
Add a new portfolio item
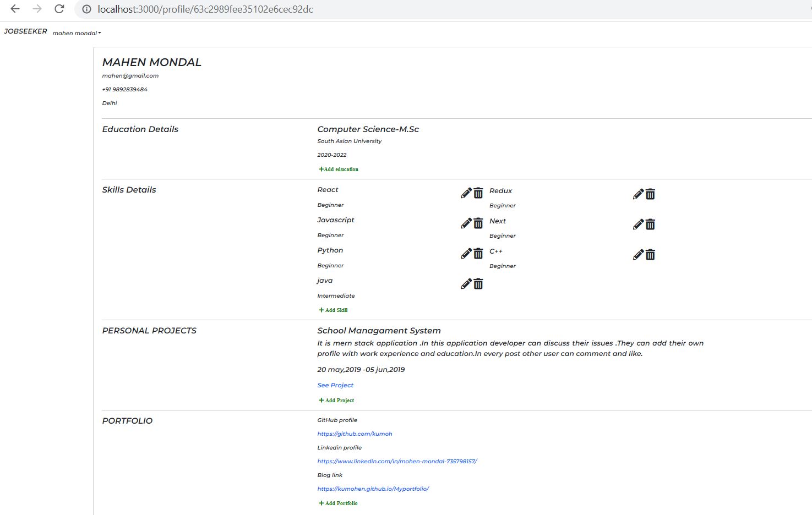click(x=337, y=503)
